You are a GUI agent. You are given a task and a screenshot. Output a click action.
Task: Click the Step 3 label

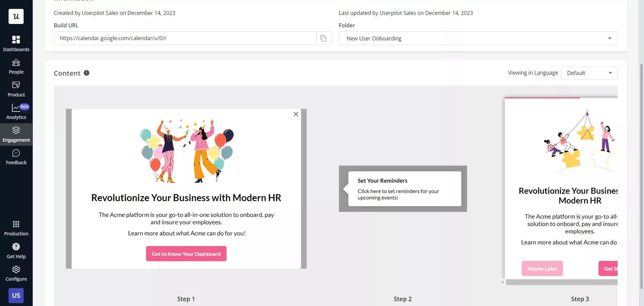pyautogui.click(x=580, y=299)
